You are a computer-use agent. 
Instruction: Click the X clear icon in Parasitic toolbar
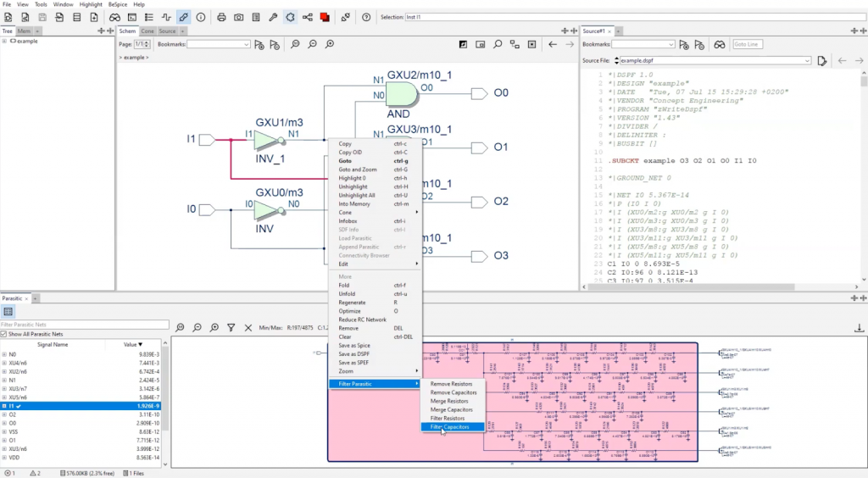(248, 327)
